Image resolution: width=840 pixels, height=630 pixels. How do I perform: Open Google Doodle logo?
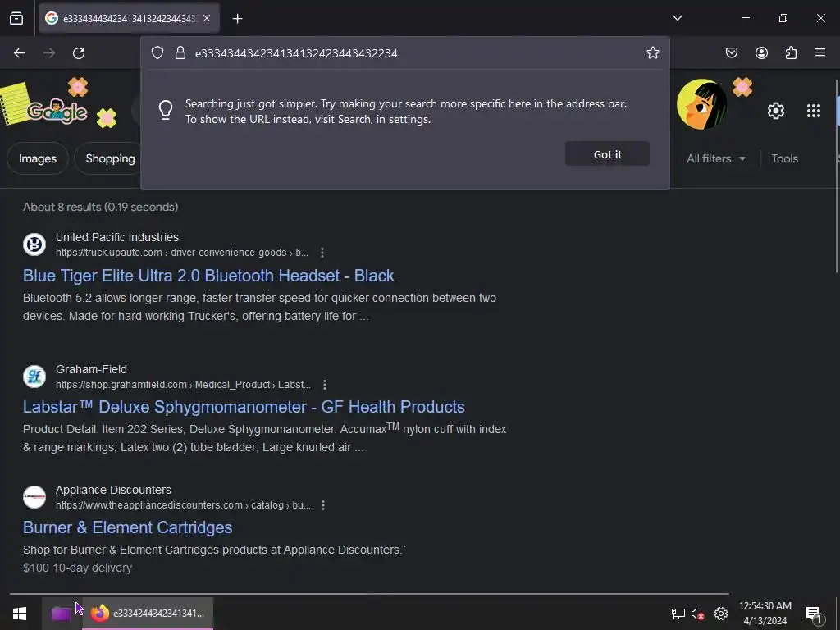pyautogui.click(x=57, y=111)
